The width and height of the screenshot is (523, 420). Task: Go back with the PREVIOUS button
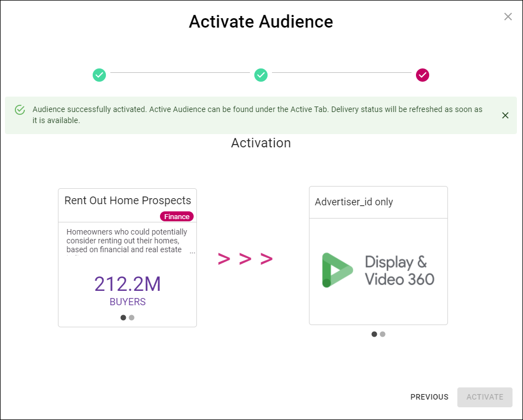click(429, 397)
